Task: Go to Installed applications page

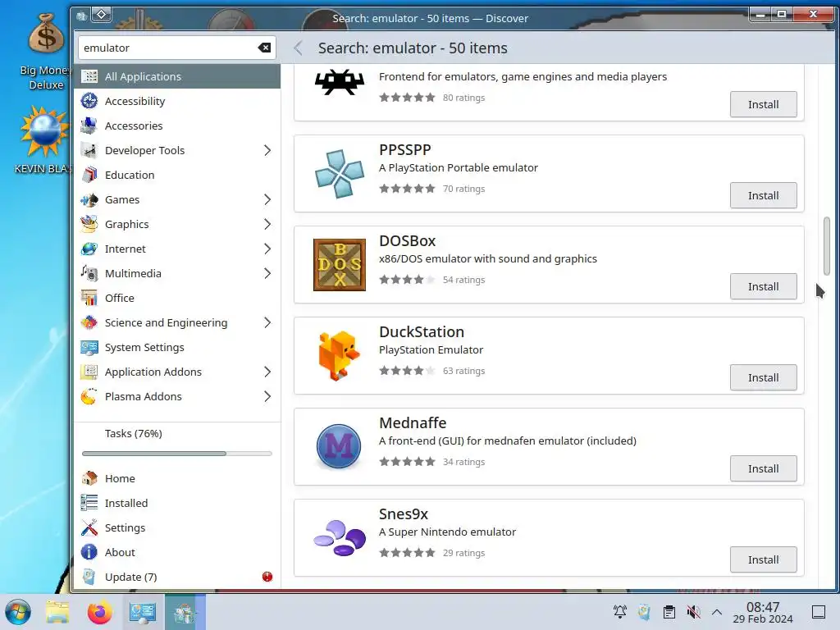Action: (177, 503)
